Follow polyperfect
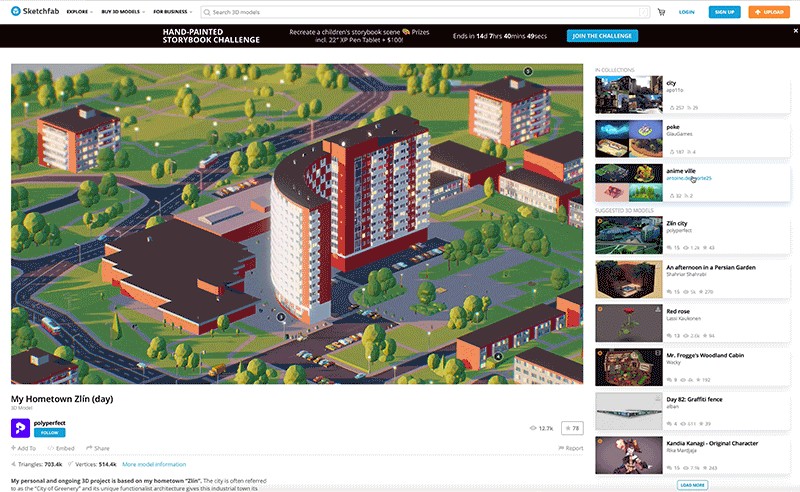Viewport: 800px width, 492px height. pyautogui.click(x=49, y=433)
